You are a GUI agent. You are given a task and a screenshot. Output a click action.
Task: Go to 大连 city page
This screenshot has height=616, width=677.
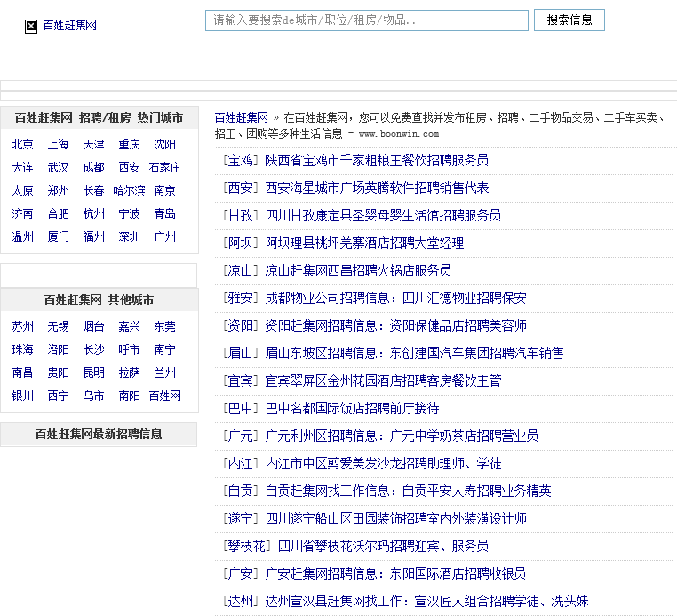click(22, 167)
